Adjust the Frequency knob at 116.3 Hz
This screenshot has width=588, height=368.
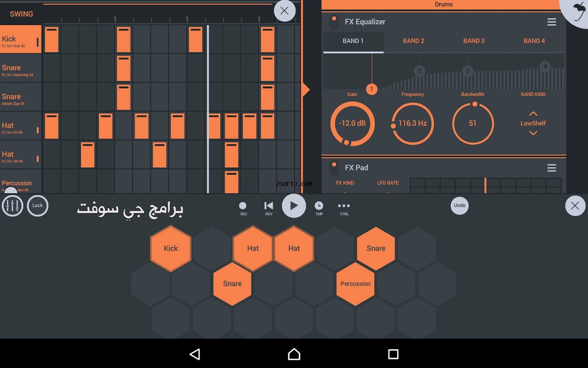point(413,123)
